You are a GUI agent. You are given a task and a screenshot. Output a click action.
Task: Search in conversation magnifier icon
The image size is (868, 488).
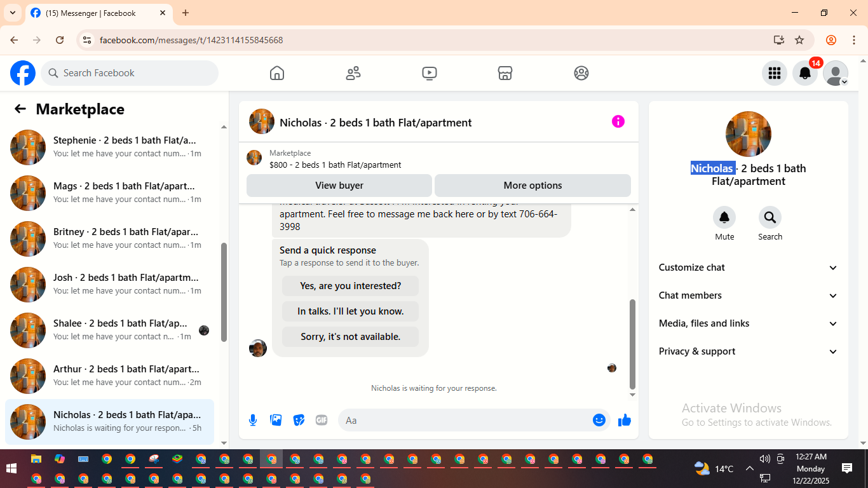click(x=770, y=218)
